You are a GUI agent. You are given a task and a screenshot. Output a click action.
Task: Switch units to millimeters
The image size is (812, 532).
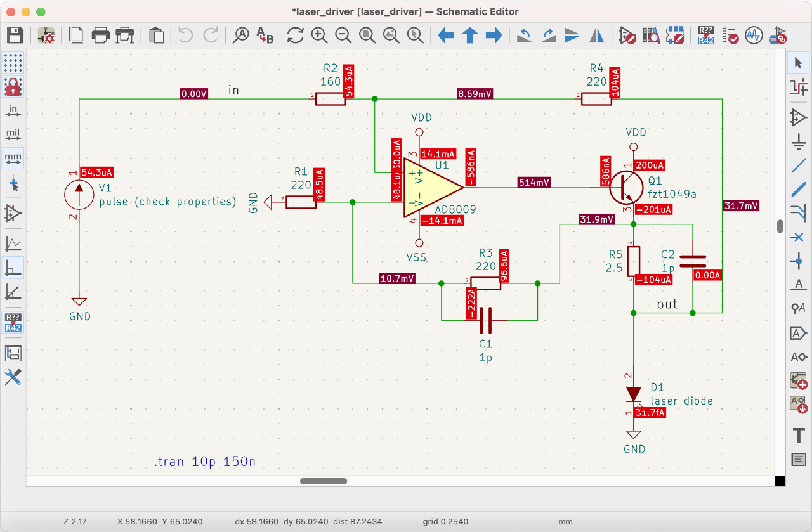[13, 157]
